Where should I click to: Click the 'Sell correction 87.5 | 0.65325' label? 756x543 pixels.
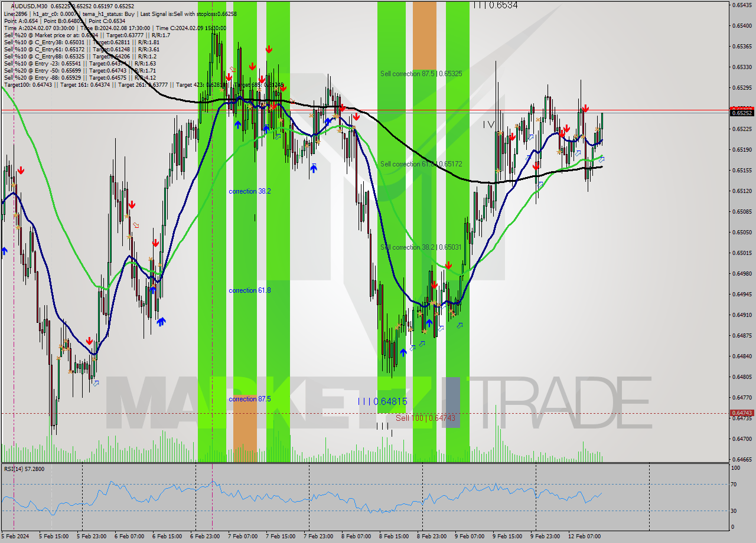click(x=421, y=74)
